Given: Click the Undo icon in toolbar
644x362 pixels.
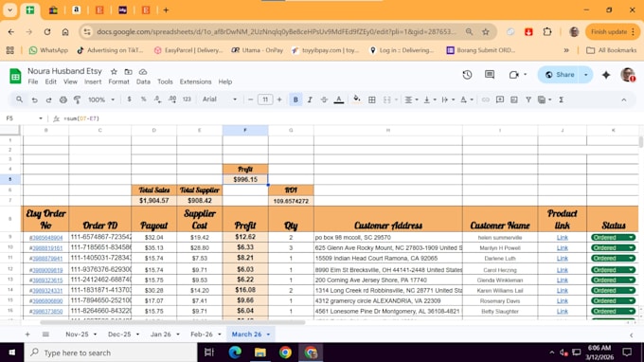Looking at the screenshot, I should [34, 100].
